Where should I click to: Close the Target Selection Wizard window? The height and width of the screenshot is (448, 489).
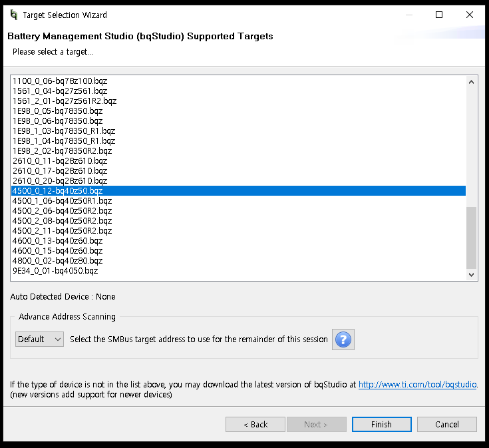pyautogui.click(x=469, y=15)
